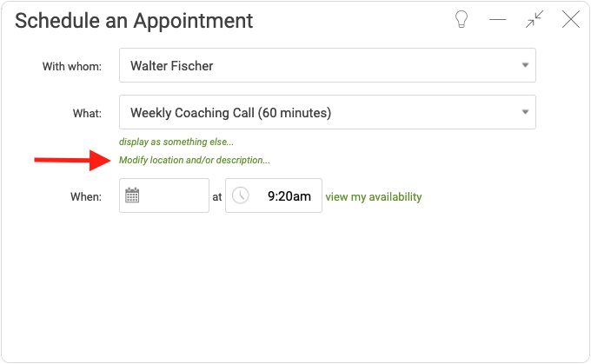
Task: Click into the empty date field
Action: tap(174, 195)
